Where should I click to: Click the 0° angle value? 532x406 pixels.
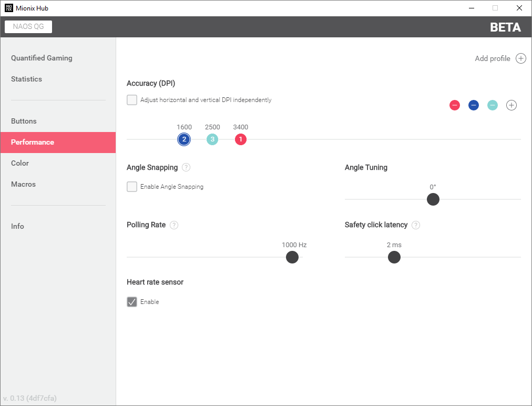tap(433, 187)
